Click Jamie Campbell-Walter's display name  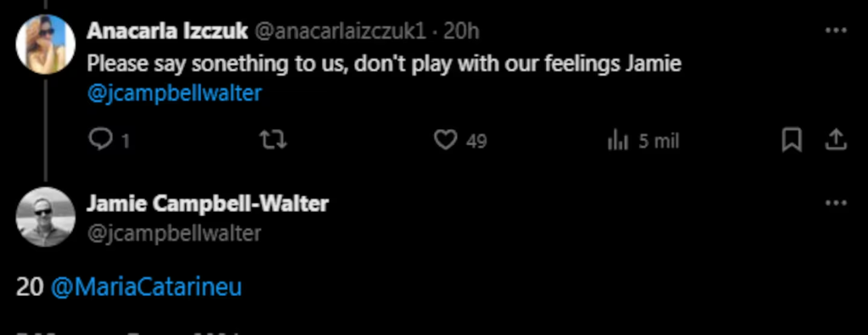point(208,204)
